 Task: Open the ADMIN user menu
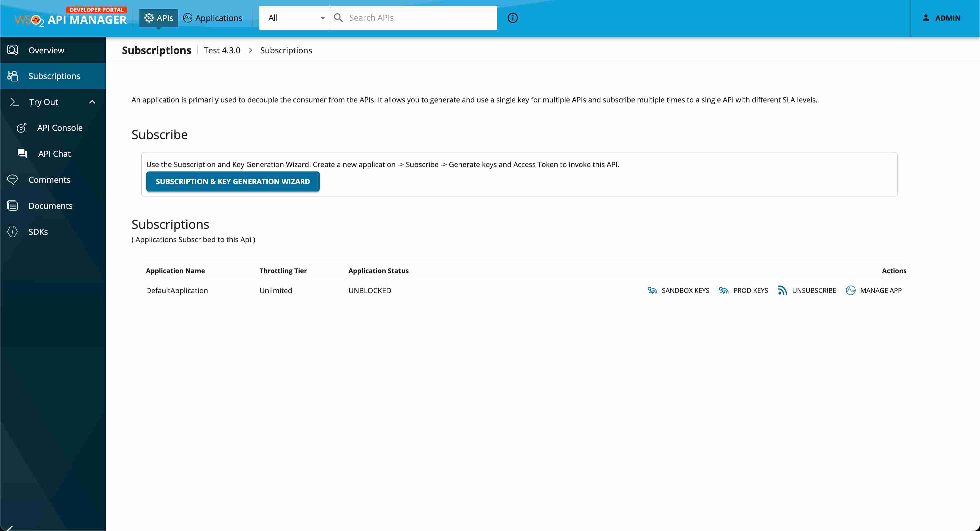coord(941,18)
